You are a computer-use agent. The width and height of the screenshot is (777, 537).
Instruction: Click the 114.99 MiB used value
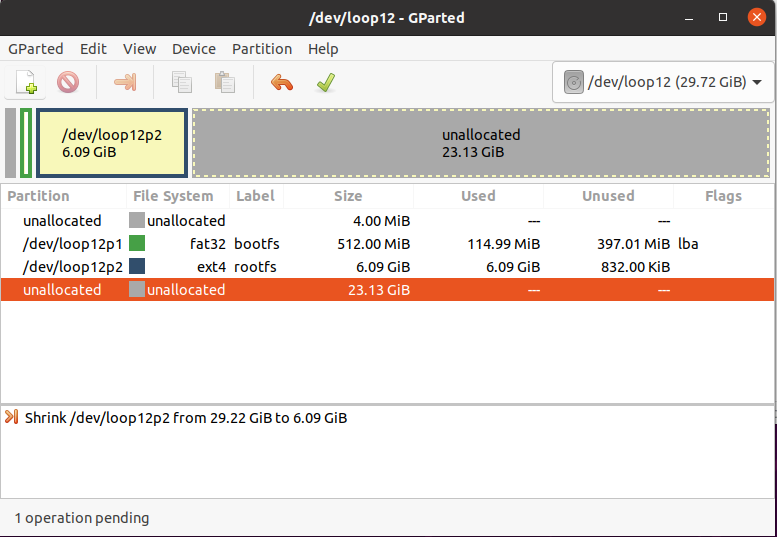click(503, 244)
